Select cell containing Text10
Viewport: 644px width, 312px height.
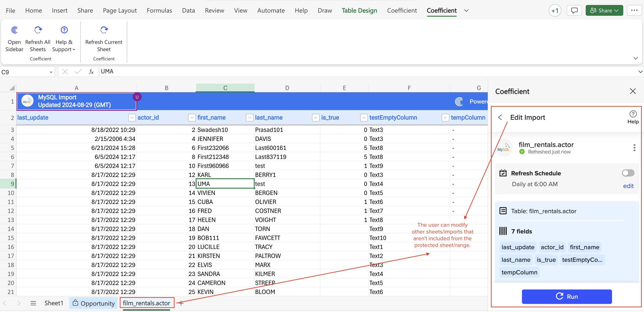409,238
